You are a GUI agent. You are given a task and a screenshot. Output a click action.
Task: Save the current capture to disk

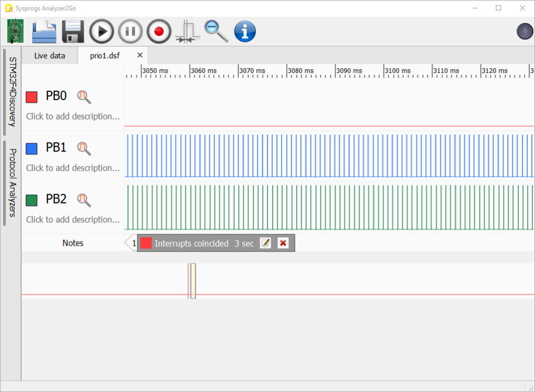click(x=73, y=31)
